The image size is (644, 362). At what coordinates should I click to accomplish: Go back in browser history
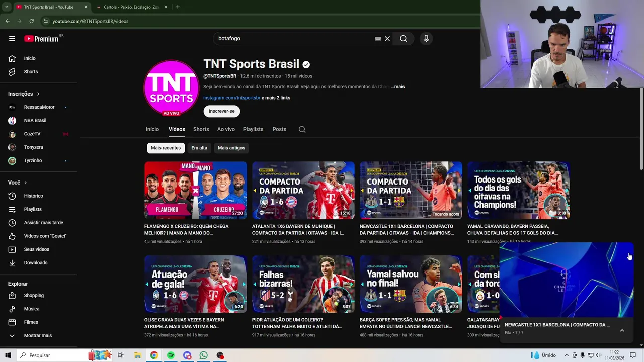[7, 21]
